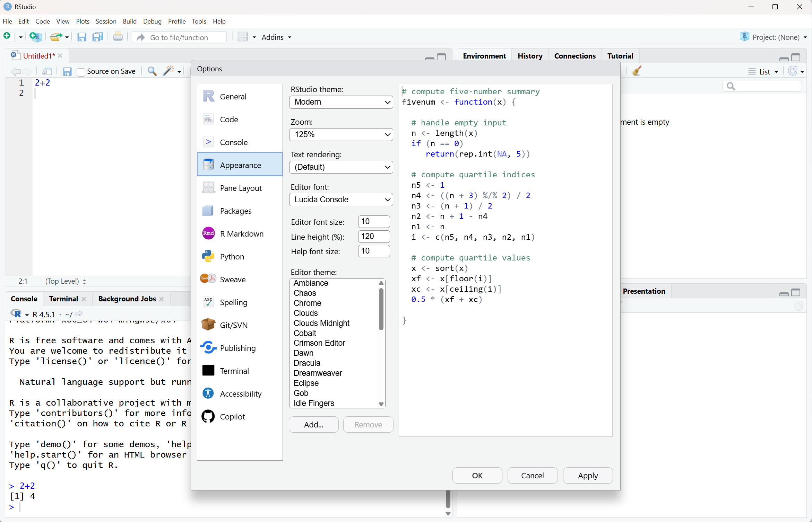The width and height of the screenshot is (812, 522).
Task: Open the workspace panes grid icon
Action: click(x=243, y=37)
